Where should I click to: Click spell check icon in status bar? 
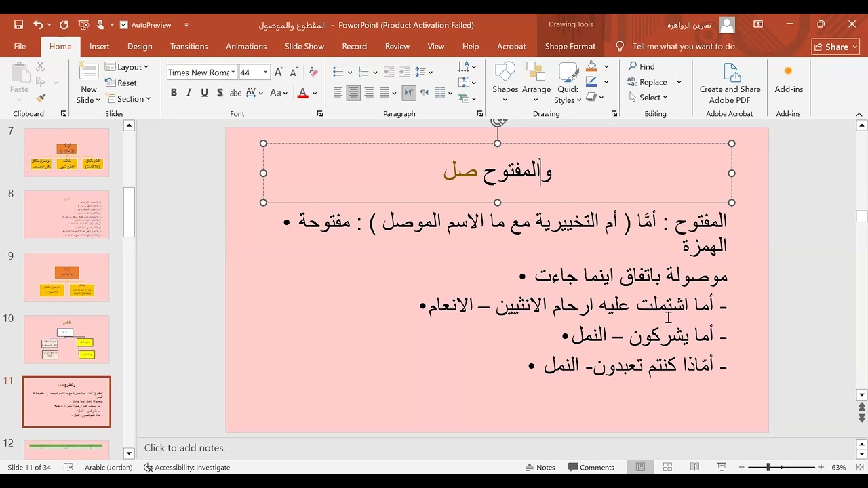68,467
